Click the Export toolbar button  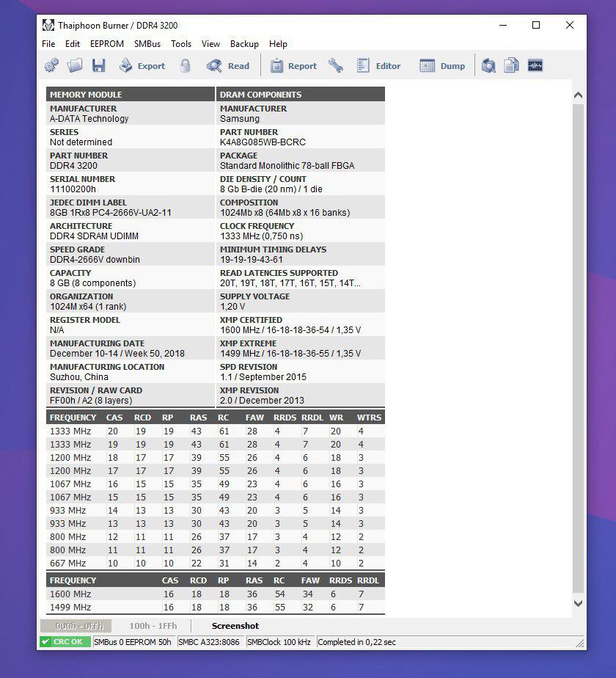pyautogui.click(x=142, y=66)
